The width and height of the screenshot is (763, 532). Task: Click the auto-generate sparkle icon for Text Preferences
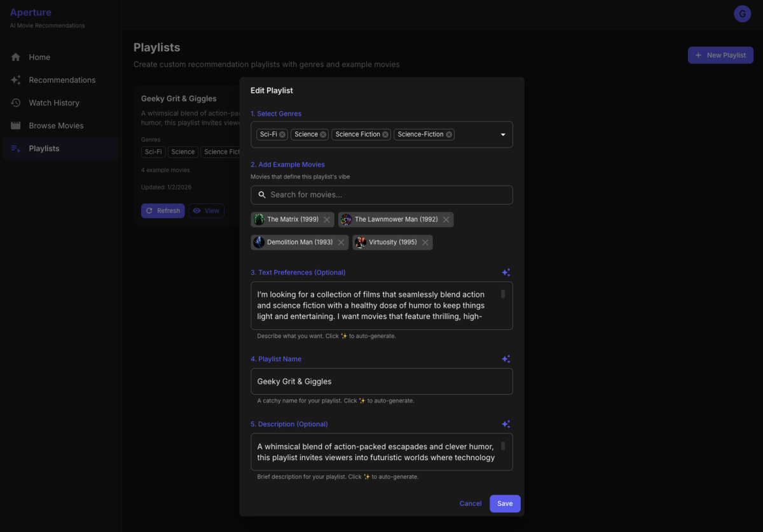(x=505, y=272)
